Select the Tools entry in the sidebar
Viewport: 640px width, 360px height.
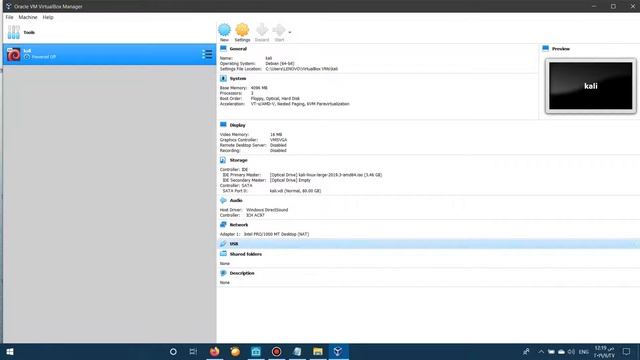pyautogui.click(x=109, y=32)
